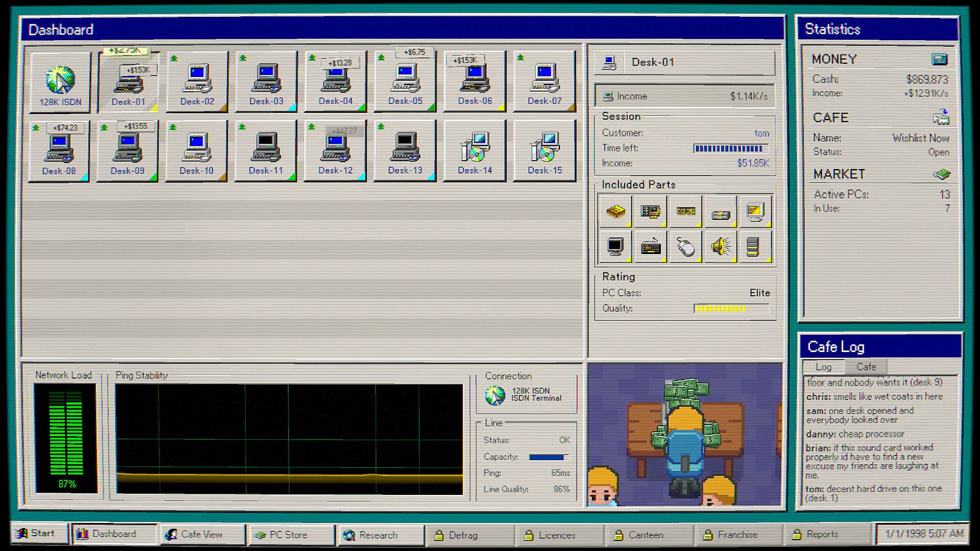Select the Desk-11 computer
Screen dimensions: 980x551
[x=266, y=152]
